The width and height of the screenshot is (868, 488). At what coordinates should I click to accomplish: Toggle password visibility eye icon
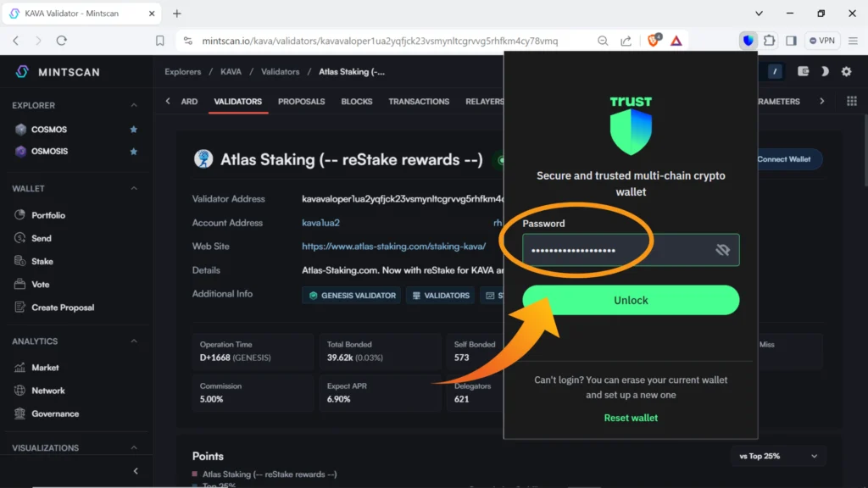pos(722,250)
